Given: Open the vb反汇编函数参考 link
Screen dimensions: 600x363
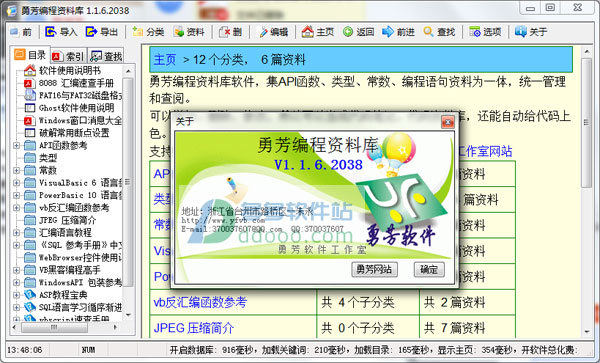Looking at the screenshot, I should pos(200,302).
